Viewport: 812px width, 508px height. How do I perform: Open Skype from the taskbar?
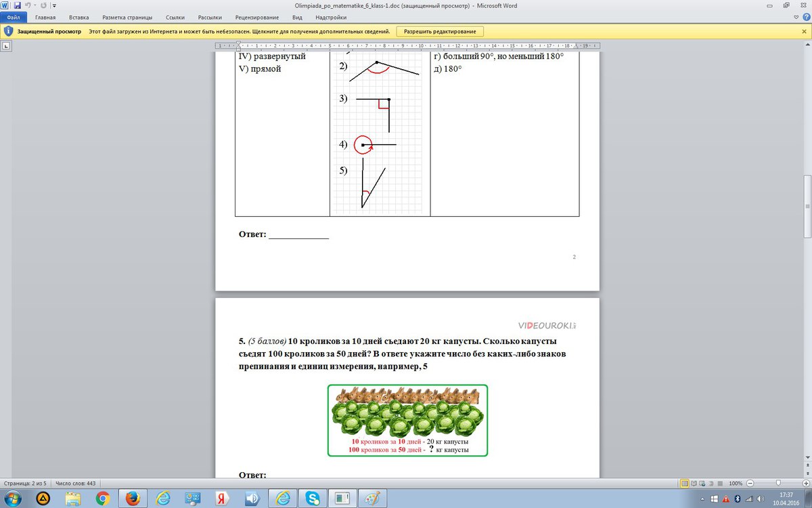point(312,499)
